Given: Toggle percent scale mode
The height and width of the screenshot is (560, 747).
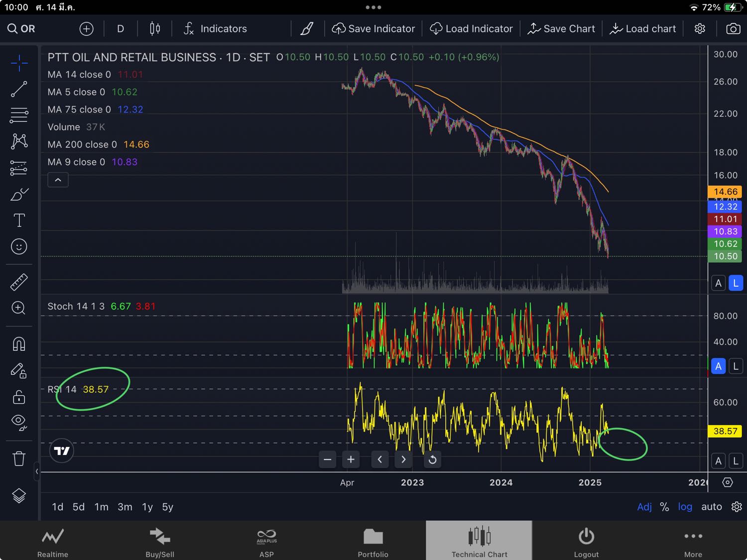Looking at the screenshot, I should [x=664, y=507].
